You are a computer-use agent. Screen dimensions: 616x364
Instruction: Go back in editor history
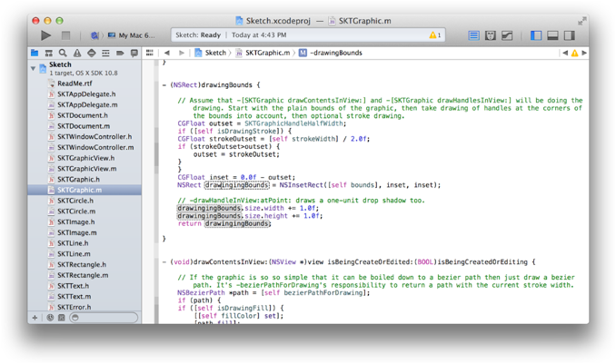click(167, 53)
